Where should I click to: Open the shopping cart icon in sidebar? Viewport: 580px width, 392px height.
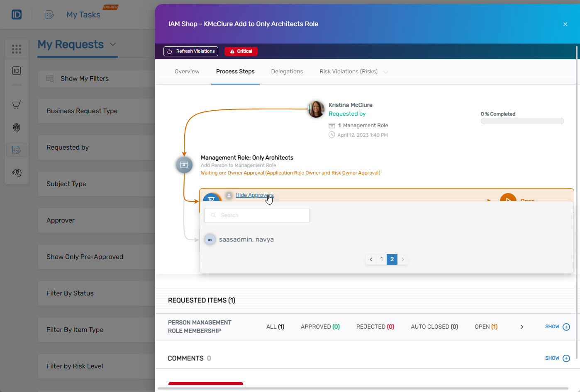coord(17,104)
